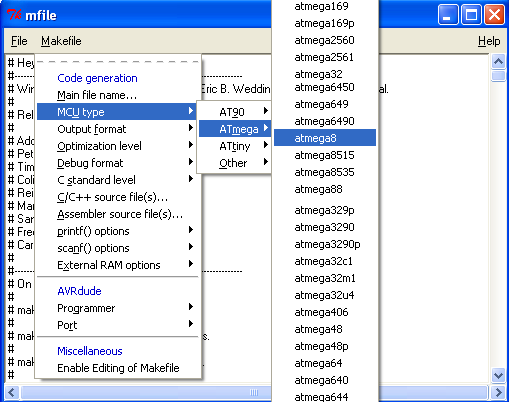Select atmega8535 MCU
The image size is (509, 402).
click(x=325, y=172)
